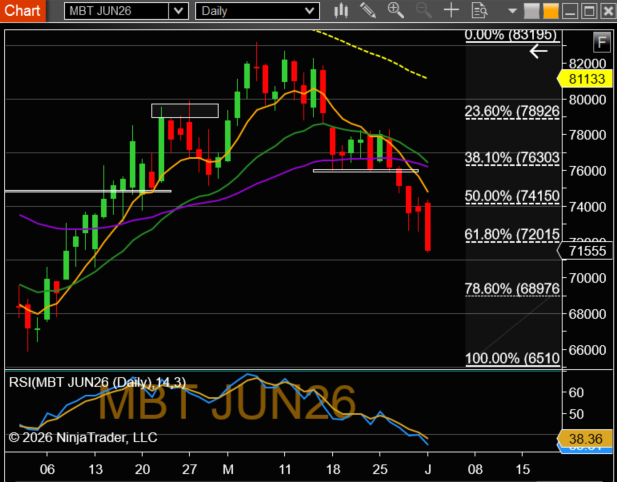Select the 23.60% (78926) Fibonacci label
617x482 pixels.
pyautogui.click(x=512, y=111)
